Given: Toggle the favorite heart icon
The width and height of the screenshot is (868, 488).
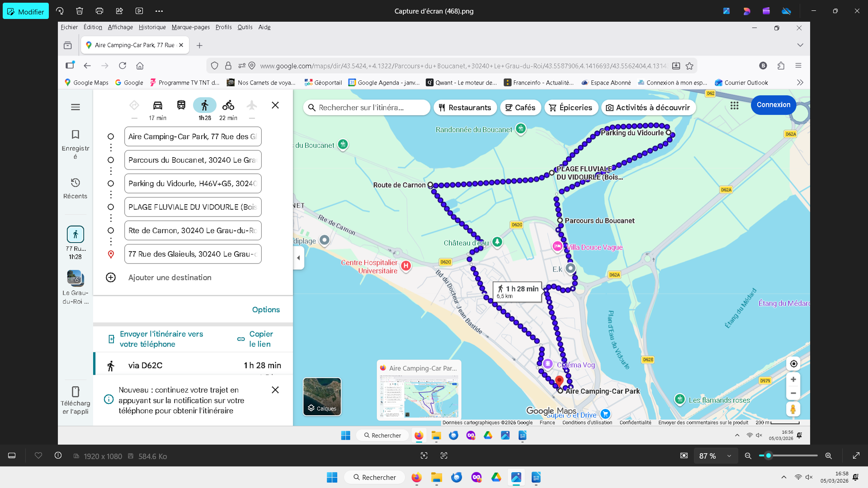Looking at the screenshot, I should (38, 455).
